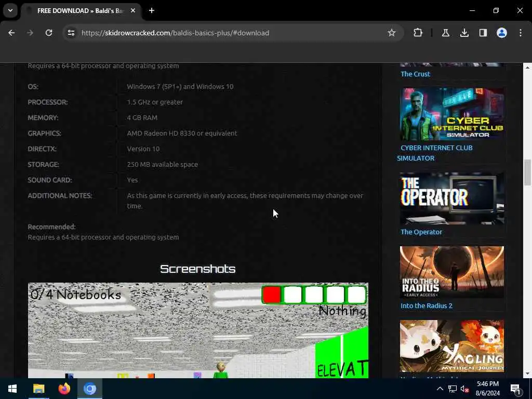Select the FREE DOWNLOAD Baldi's tab
This screenshot has width=532, height=399.
click(82, 11)
